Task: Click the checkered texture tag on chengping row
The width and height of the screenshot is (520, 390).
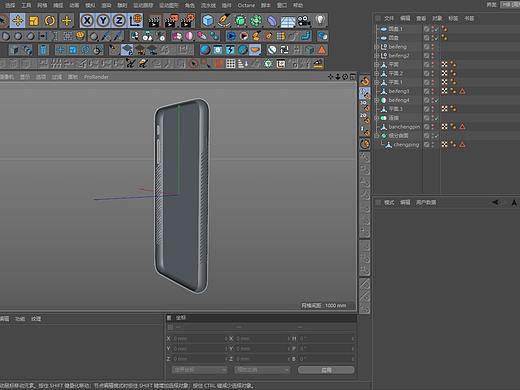Action: click(x=445, y=144)
